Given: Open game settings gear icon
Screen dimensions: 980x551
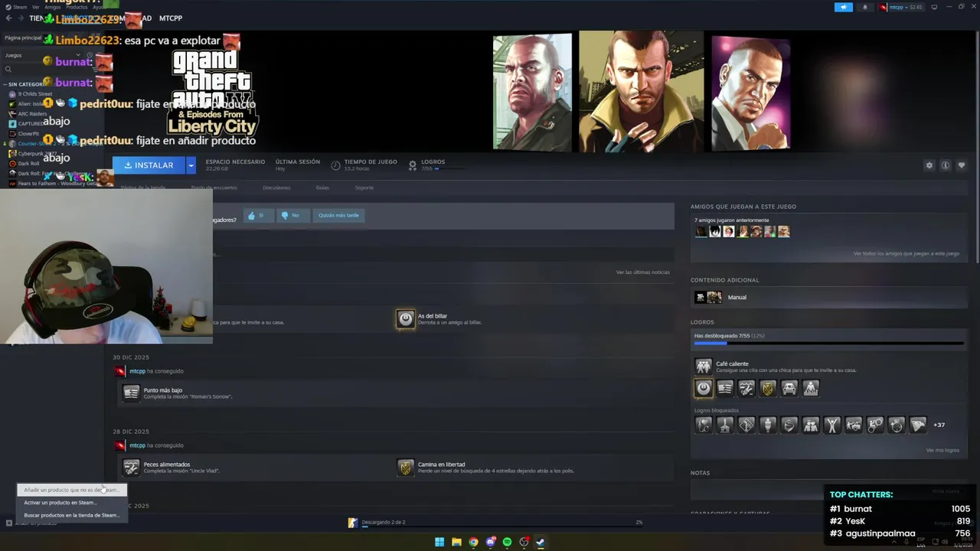Looking at the screenshot, I should 929,165.
